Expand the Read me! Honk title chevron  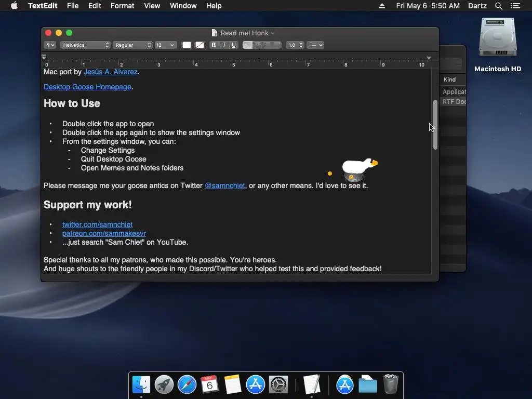point(273,33)
